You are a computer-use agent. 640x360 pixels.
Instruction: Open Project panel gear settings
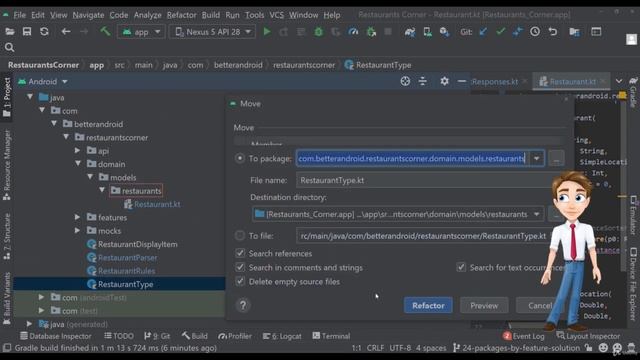pos(444,81)
